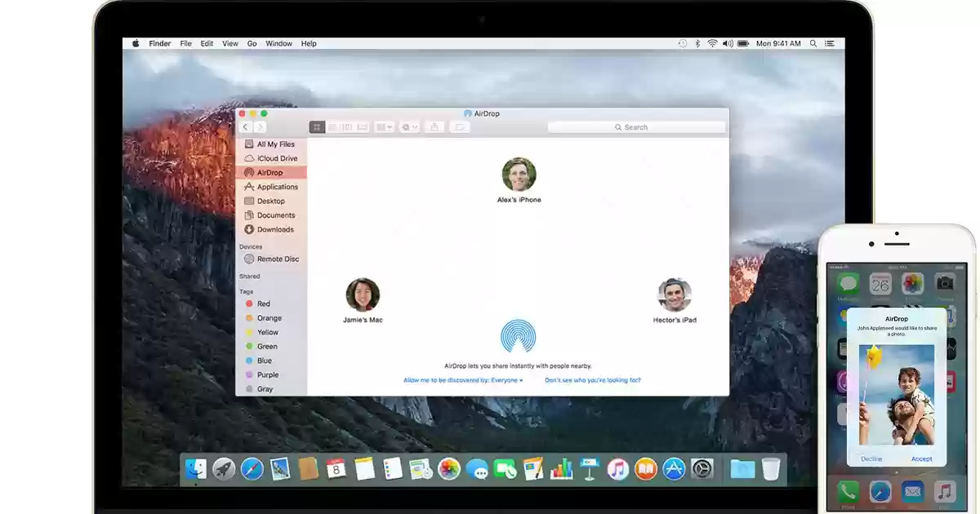Viewport: 980px width, 514px height.
Task: Open Trash in the Dock
Action: point(771,469)
